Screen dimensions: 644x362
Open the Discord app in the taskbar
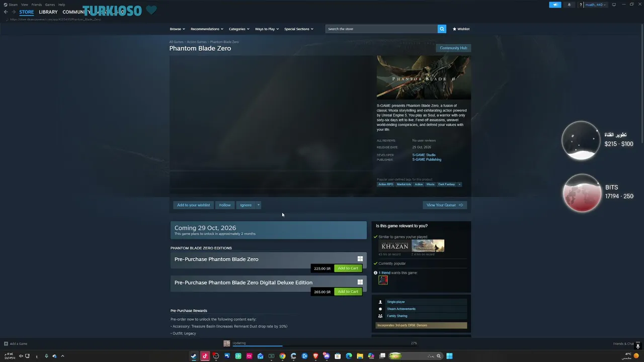(x=327, y=356)
